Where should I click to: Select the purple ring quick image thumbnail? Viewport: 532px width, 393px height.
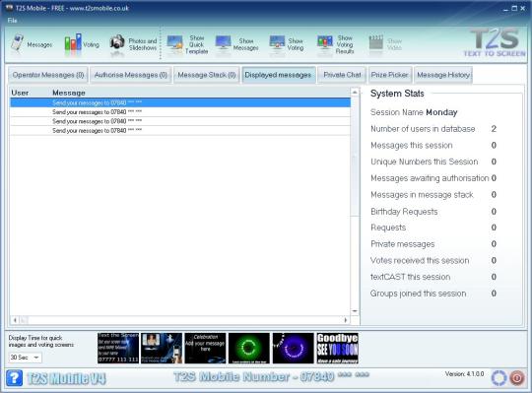[x=294, y=348]
